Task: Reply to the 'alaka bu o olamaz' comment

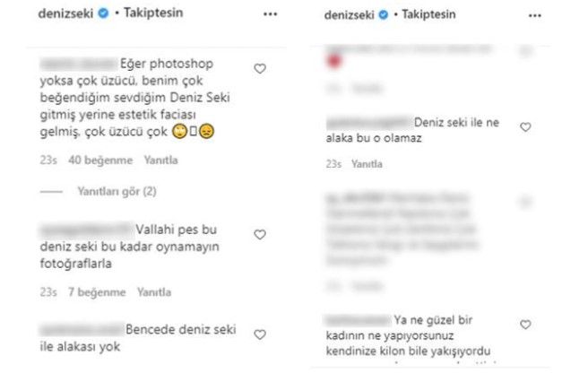Action: click(x=367, y=164)
